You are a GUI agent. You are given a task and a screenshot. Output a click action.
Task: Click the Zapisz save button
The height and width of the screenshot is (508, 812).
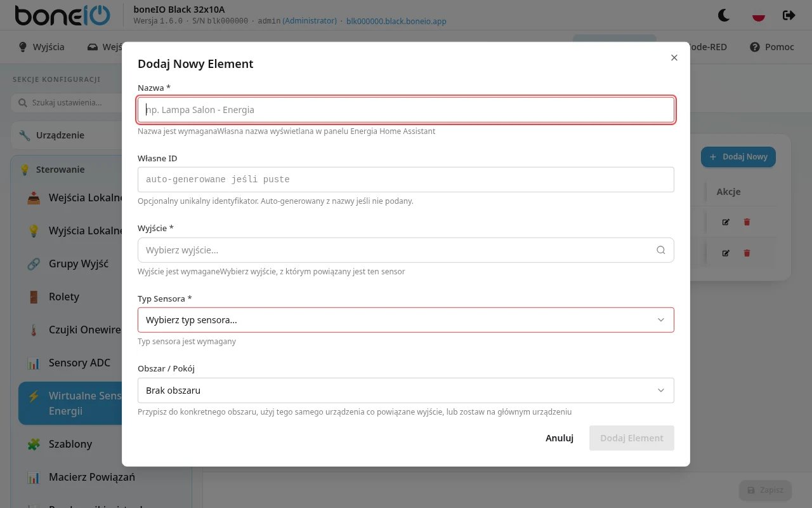click(x=765, y=490)
